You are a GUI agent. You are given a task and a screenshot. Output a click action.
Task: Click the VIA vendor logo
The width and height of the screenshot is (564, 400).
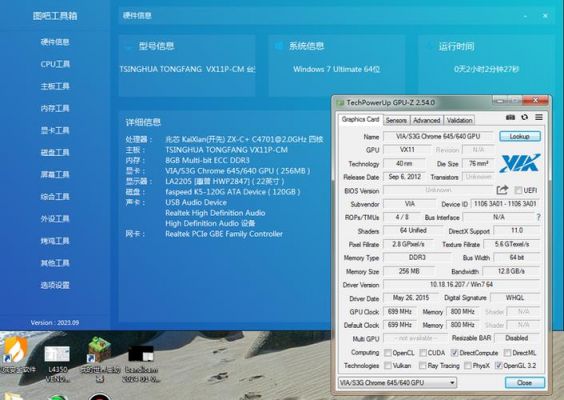[520, 163]
